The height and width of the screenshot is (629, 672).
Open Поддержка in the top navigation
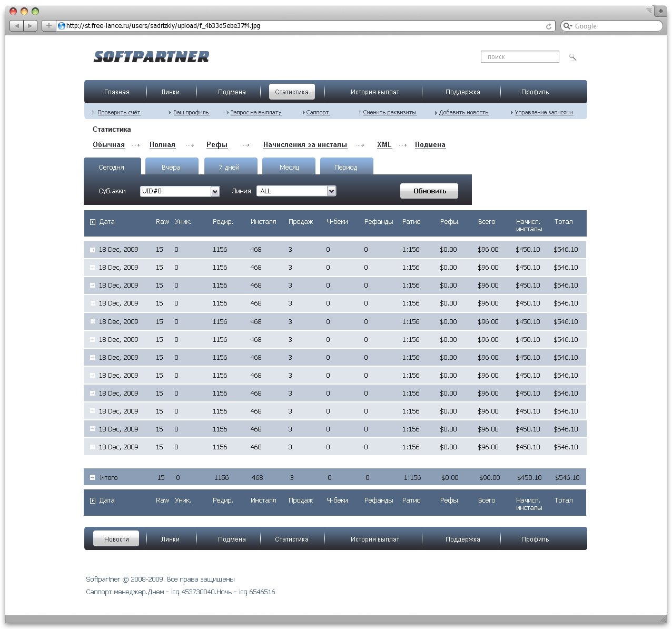463,92
